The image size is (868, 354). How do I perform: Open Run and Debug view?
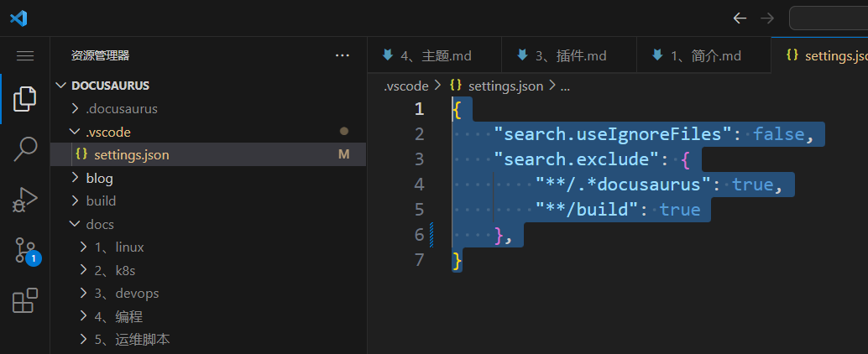(25, 200)
